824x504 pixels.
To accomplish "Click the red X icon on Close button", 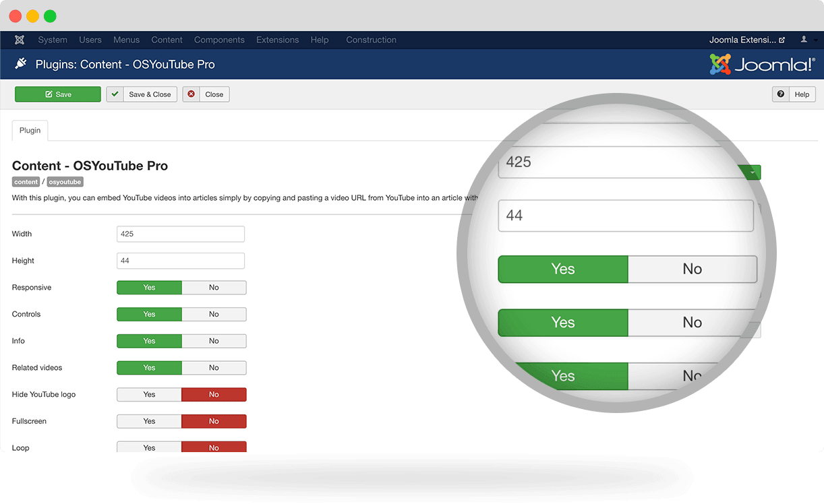I will [x=192, y=94].
